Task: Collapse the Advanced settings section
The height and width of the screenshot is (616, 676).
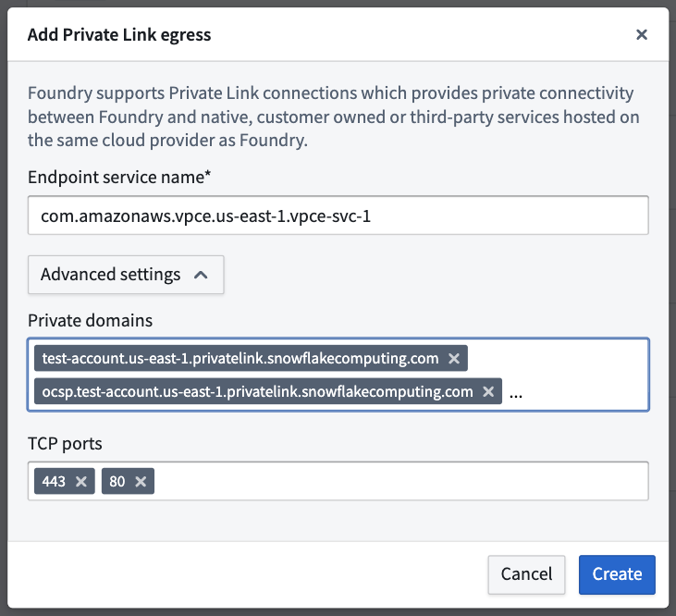Action: [126, 275]
